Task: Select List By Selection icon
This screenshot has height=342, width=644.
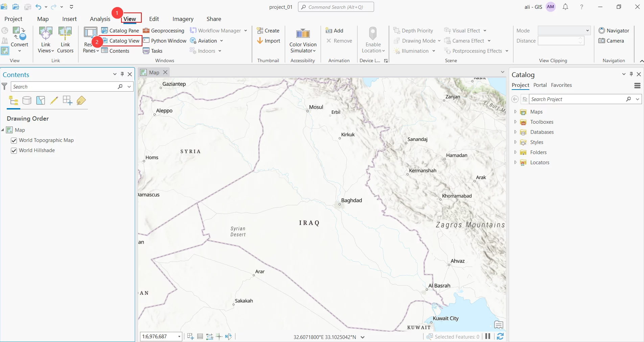Action: click(x=41, y=100)
